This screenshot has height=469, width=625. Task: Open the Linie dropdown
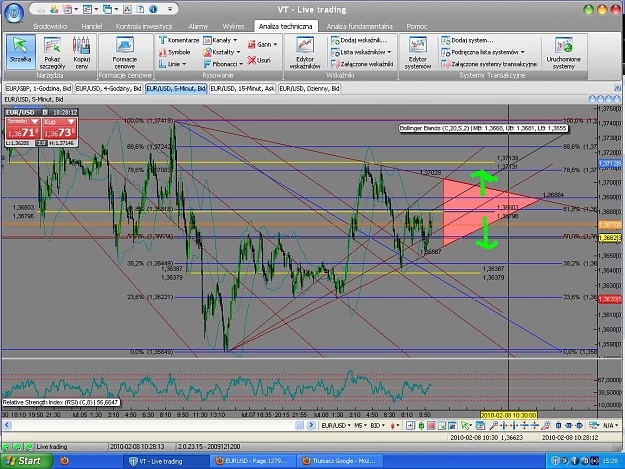pos(173,64)
